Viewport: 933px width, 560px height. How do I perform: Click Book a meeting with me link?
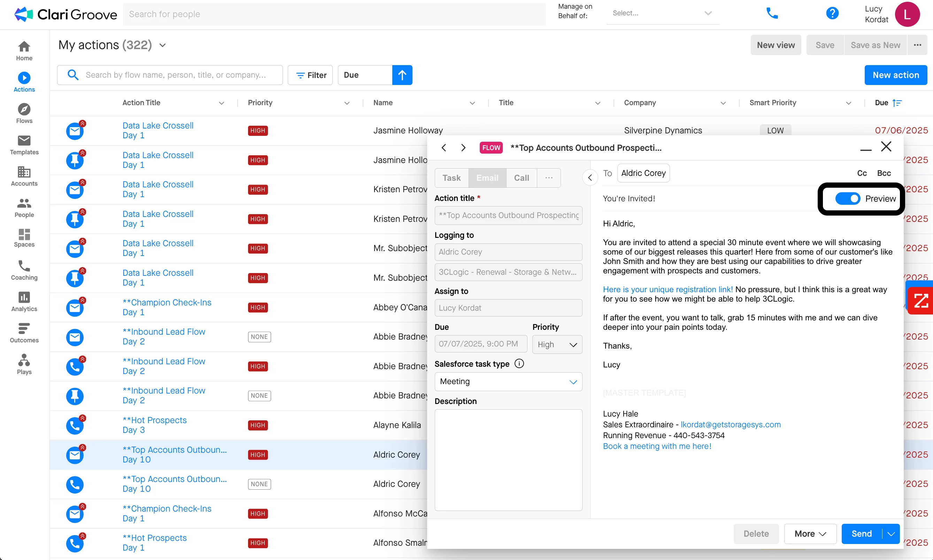point(657,446)
